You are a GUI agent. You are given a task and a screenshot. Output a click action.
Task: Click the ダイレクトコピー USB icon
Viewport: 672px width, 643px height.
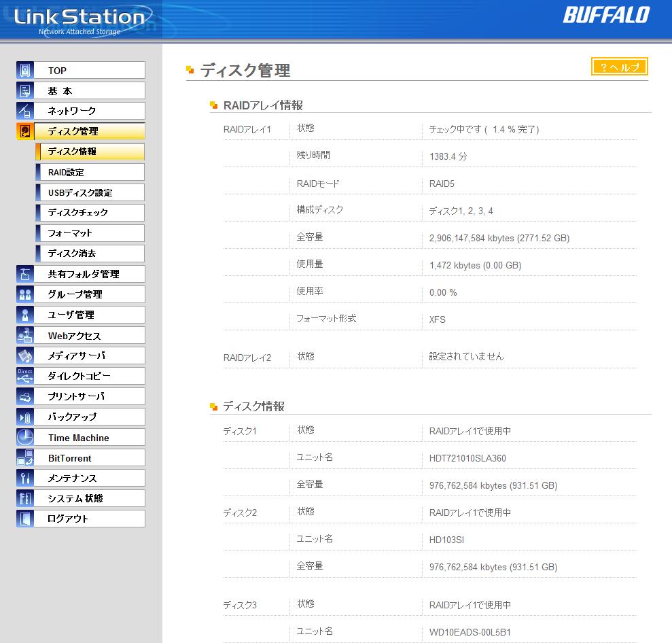(x=25, y=376)
